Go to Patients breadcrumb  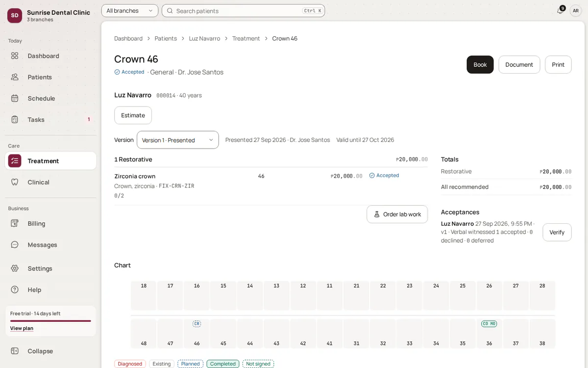[166, 38]
